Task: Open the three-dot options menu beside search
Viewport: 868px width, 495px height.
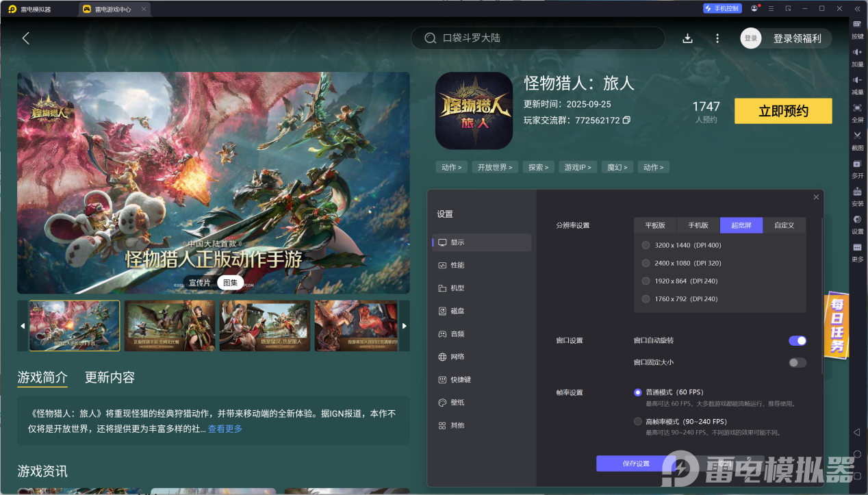Action: tap(717, 38)
